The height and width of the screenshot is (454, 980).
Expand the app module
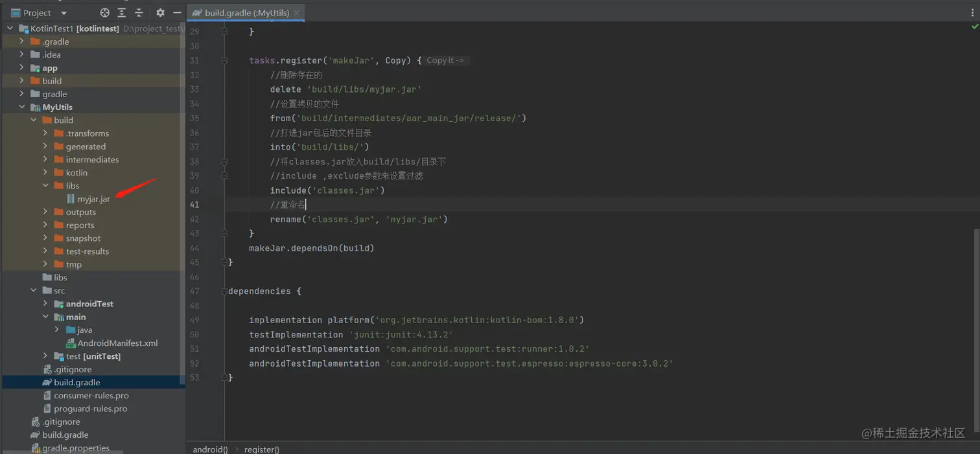click(21, 68)
